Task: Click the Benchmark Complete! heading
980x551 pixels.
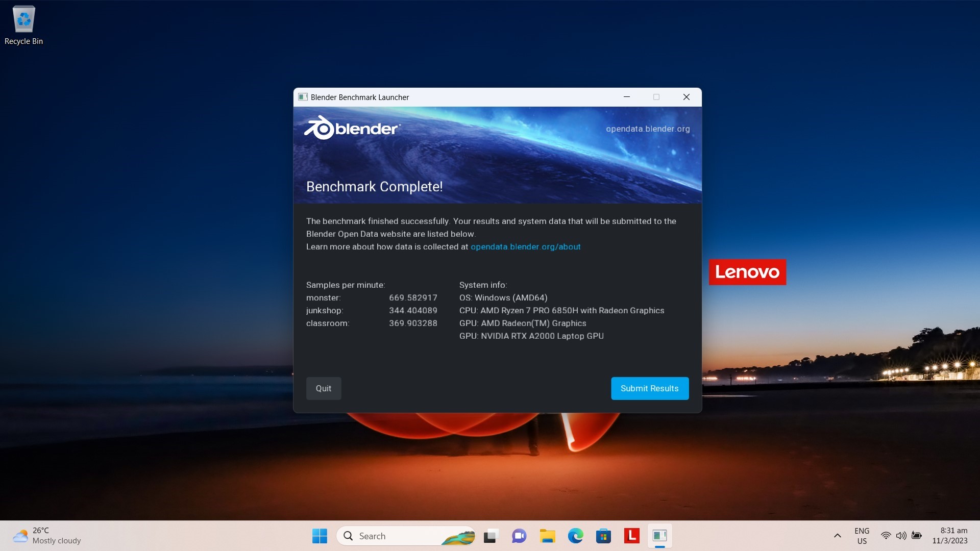Action: [374, 187]
